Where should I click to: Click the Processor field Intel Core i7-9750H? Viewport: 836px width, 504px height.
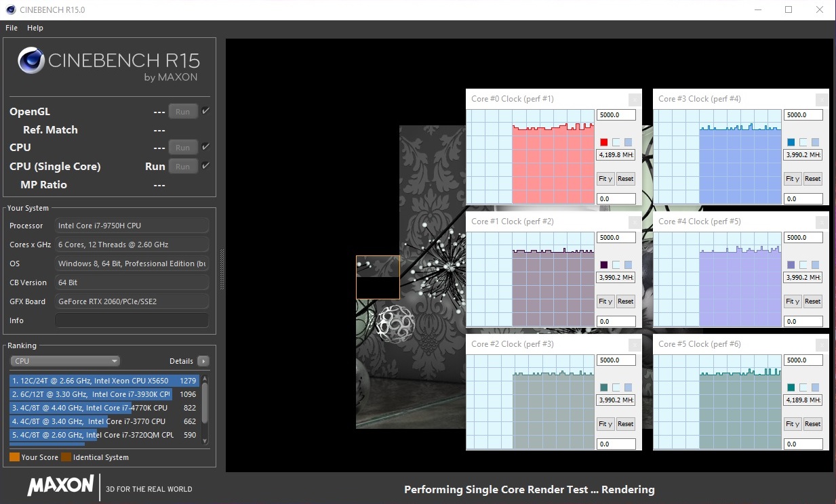(x=132, y=226)
